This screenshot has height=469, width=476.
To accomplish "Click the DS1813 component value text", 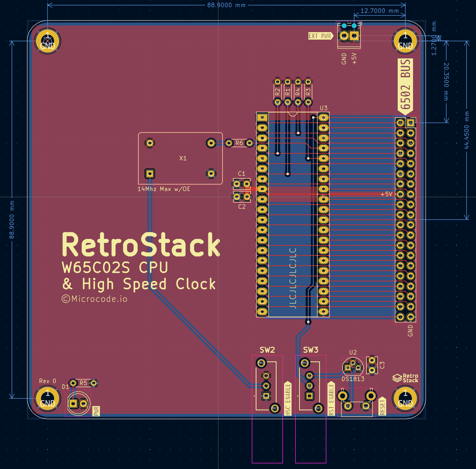I will pyautogui.click(x=353, y=379).
